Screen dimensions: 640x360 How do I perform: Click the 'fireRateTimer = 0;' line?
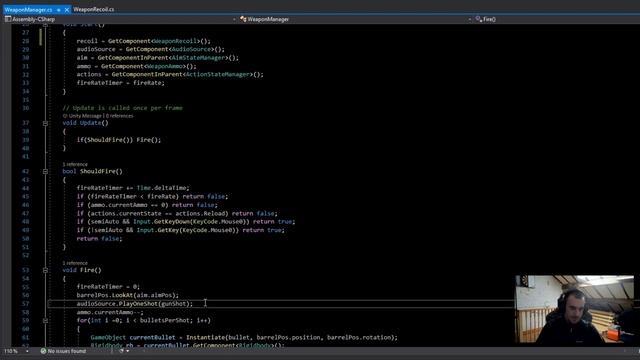pyautogui.click(x=108, y=287)
